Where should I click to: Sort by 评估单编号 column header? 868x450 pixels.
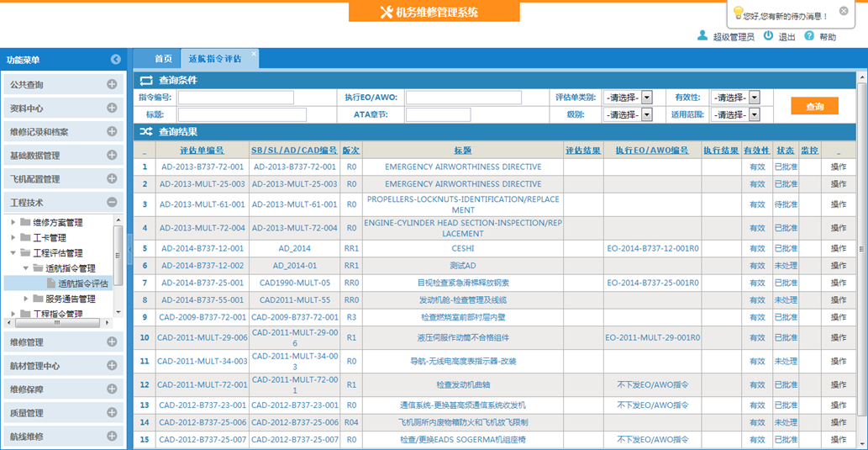click(x=202, y=151)
